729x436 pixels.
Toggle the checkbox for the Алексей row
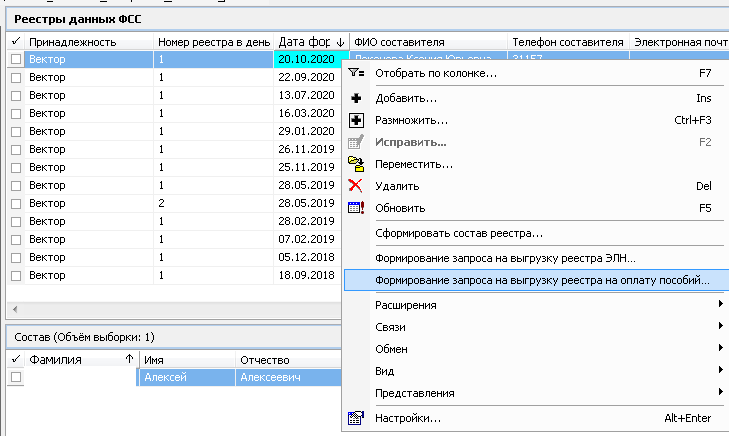point(15,377)
